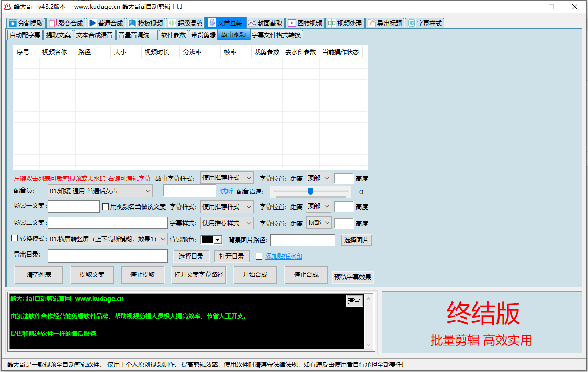Click 打开目录 button
Viewport: 588px width, 372px height.
[232, 256]
